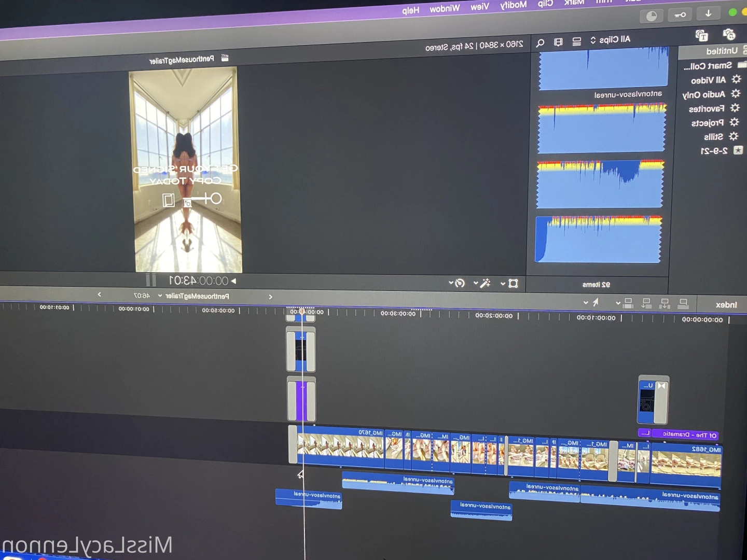Open PenthouseMagTrailer project dropdown above timeline
The height and width of the screenshot is (560, 747).
coord(194,296)
